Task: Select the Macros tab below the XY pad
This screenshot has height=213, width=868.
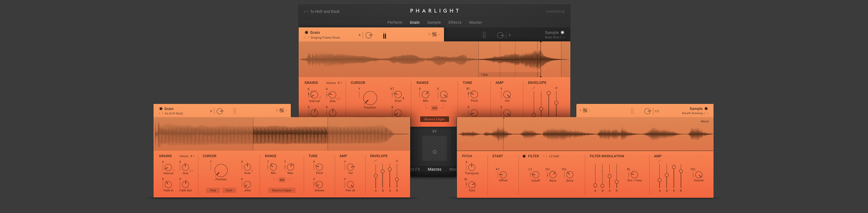Action: [434, 169]
